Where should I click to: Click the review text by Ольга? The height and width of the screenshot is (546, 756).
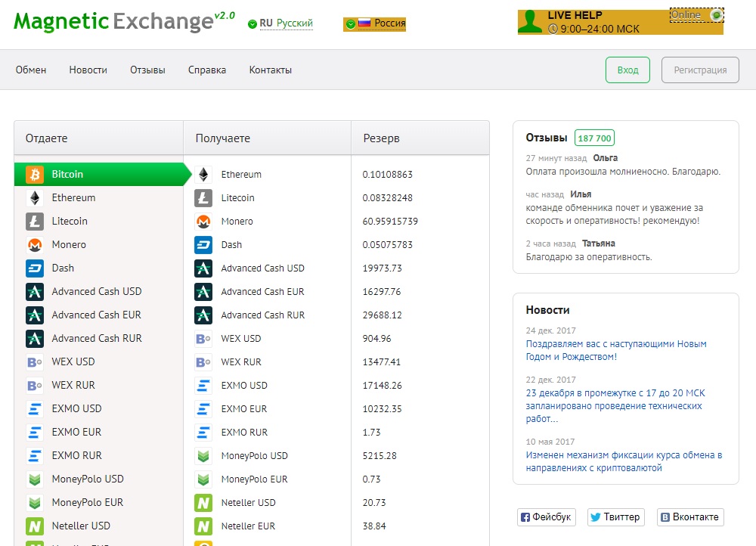point(623,172)
